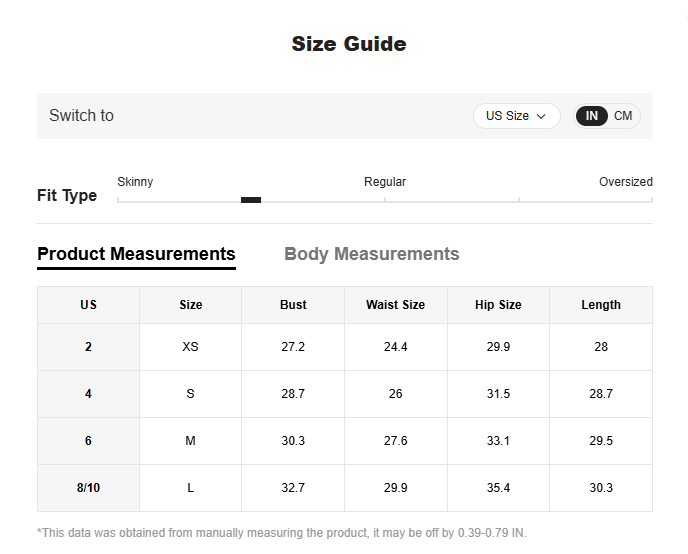Open the US Size dropdown
The height and width of the screenshot is (554, 688).
[x=516, y=116]
